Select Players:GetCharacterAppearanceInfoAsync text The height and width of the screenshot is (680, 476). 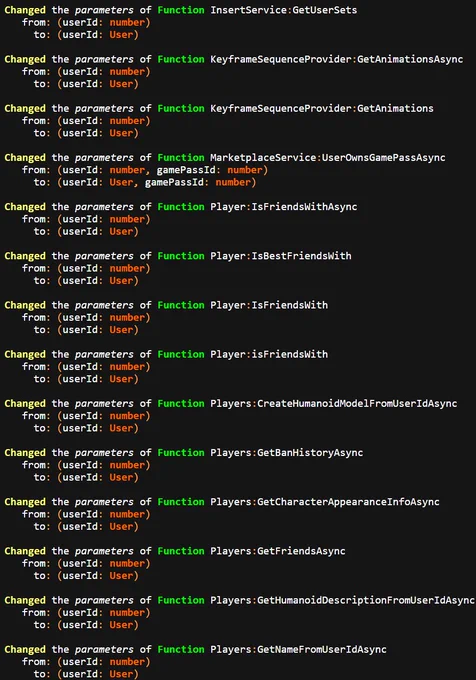click(x=325, y=502)
